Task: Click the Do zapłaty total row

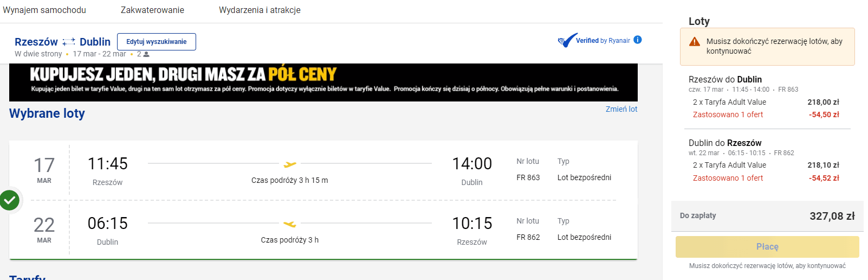Action: [x=767, y=216]
